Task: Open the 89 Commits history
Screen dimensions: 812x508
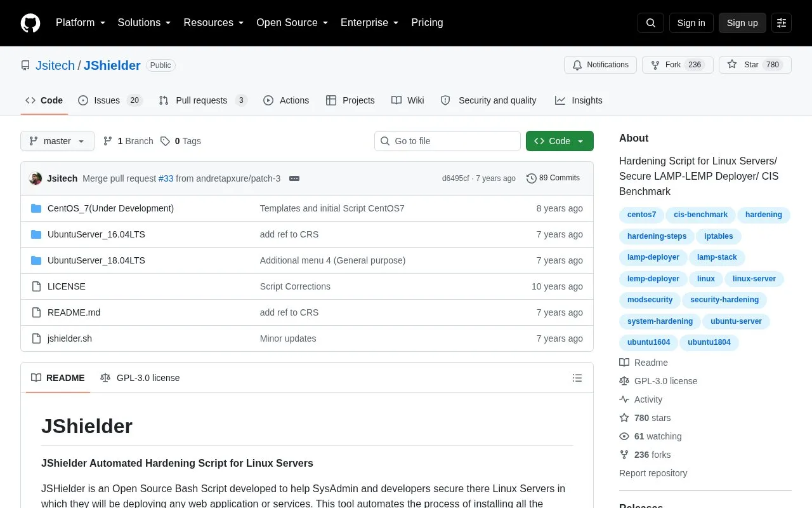Action: point(553,178)
